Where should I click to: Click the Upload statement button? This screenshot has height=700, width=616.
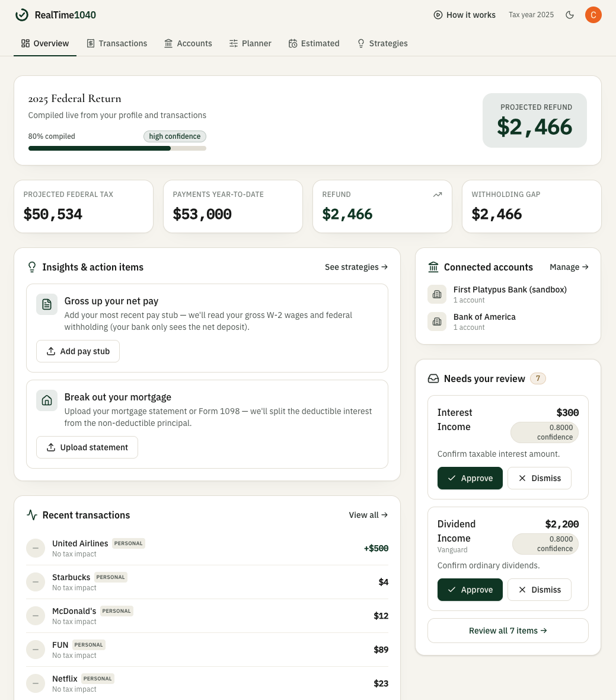pyautogui.click(x=87, y=447)
